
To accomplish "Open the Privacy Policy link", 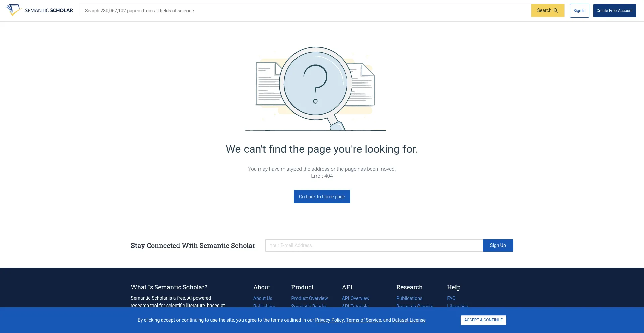I will click(x=329, y=320).
